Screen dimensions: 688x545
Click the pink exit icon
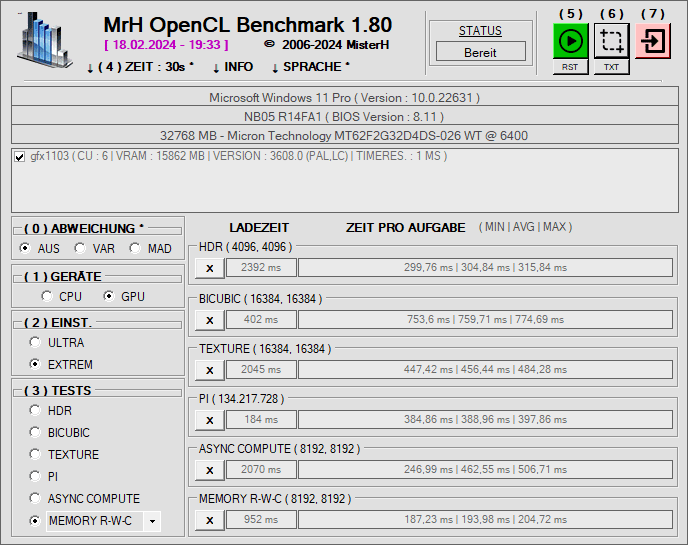point(652,41)
